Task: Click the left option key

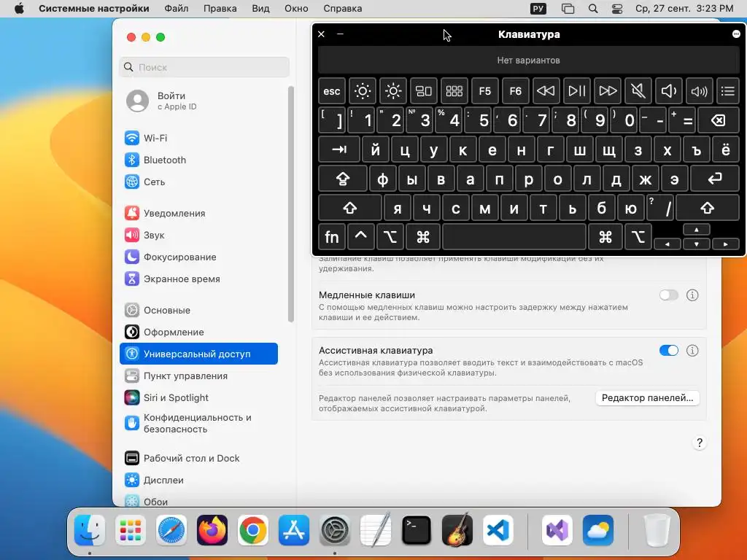Action: pos(390,237)
